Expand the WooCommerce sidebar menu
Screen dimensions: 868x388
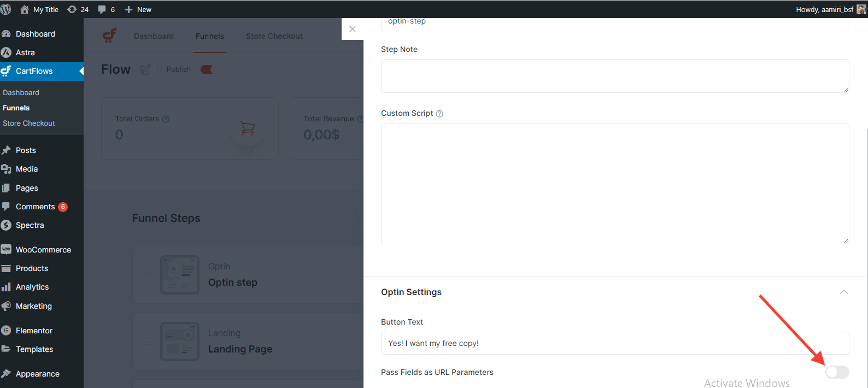point(43,250)
